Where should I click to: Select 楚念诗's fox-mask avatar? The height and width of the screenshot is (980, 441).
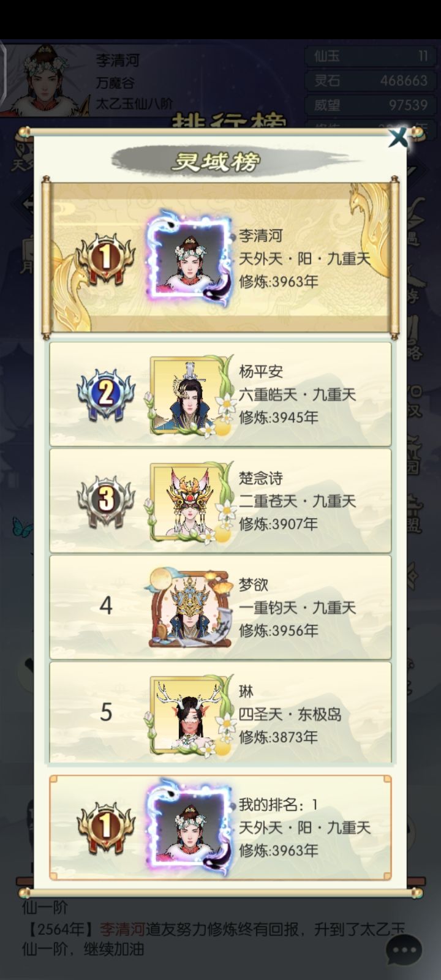pyautogui.click(x=187, y=502)
